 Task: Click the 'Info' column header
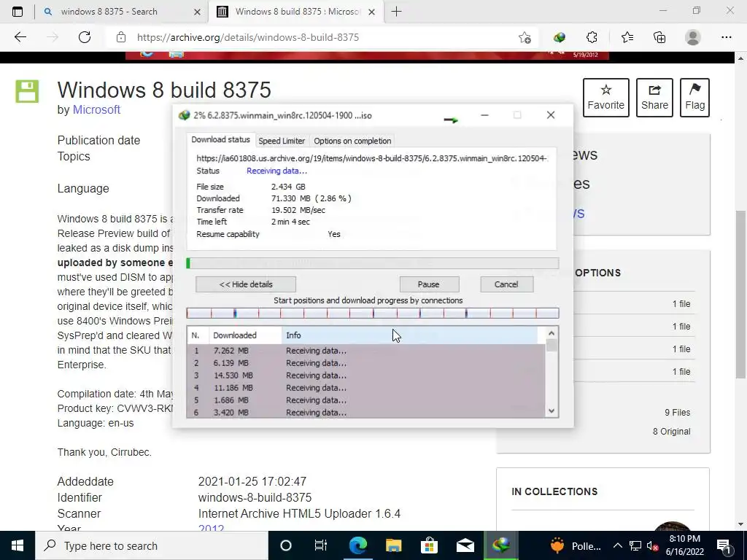pos(410,335)
